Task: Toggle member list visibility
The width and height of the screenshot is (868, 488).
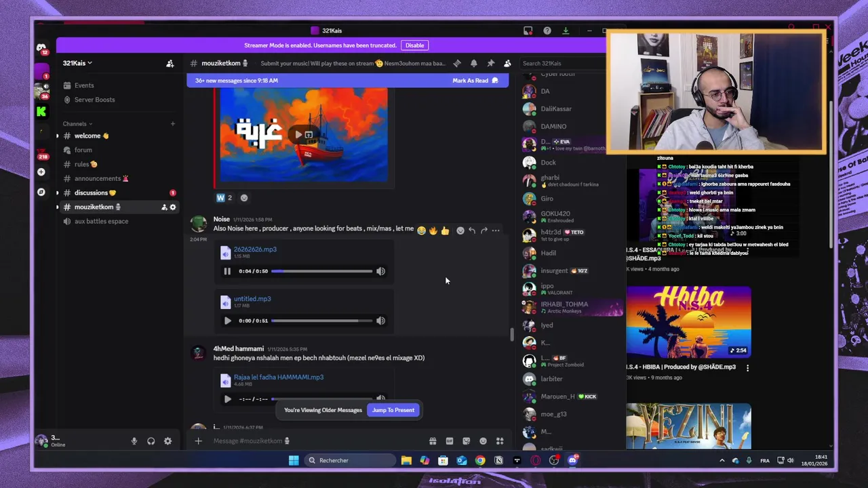Action: pos(507,63)
